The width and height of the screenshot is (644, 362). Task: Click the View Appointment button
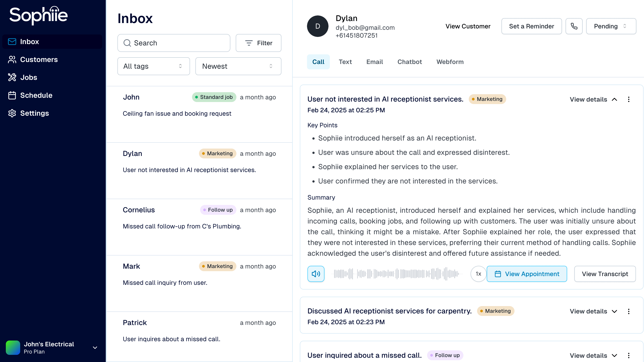pyautogui.click(x=527, y=274)
